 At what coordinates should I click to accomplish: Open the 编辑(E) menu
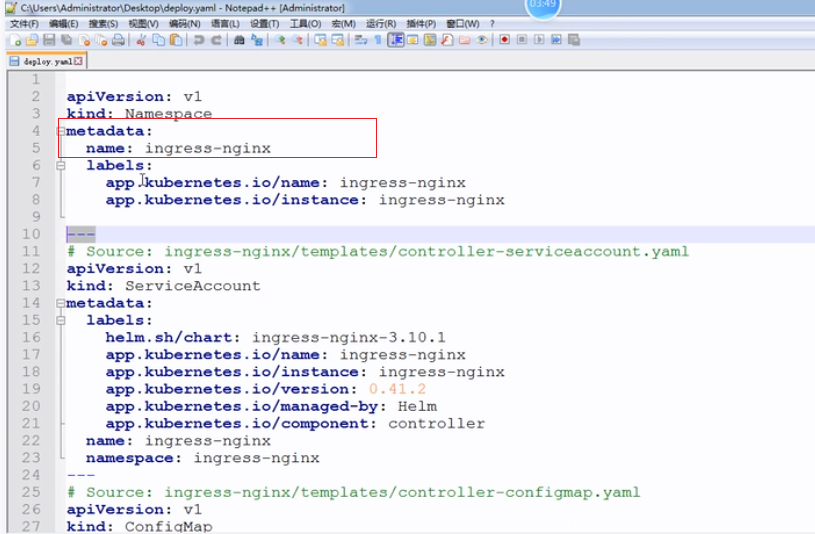pos(63,24)
